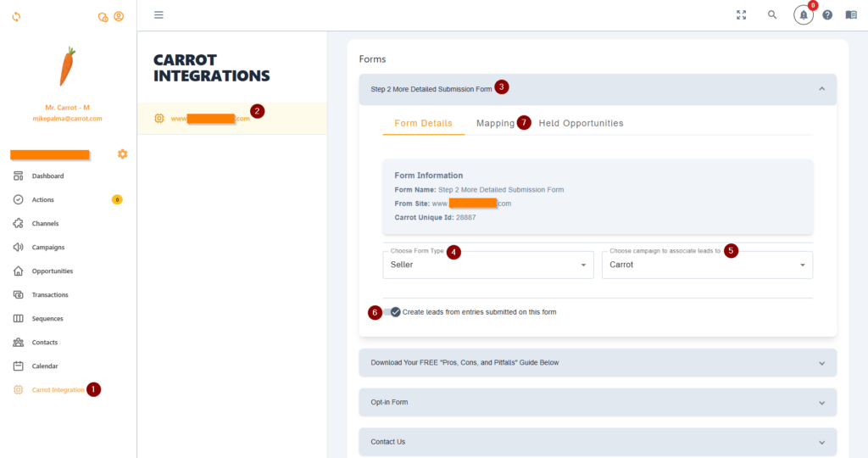Screen dimensions: 868x458
Task: Select Carrot Integration in the sidebar
Action: (58, 390)
